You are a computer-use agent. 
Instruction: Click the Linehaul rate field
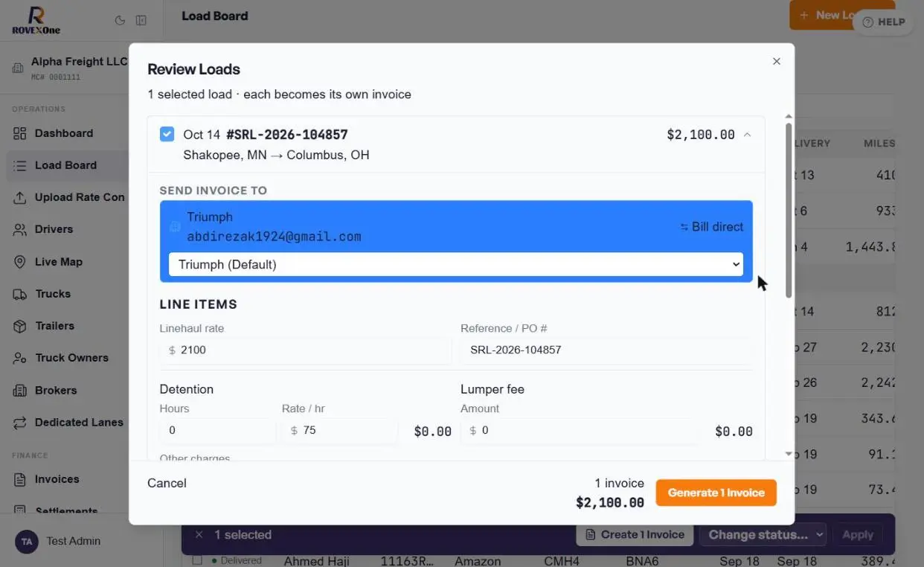pyautogui.click(x=306, y=350)
